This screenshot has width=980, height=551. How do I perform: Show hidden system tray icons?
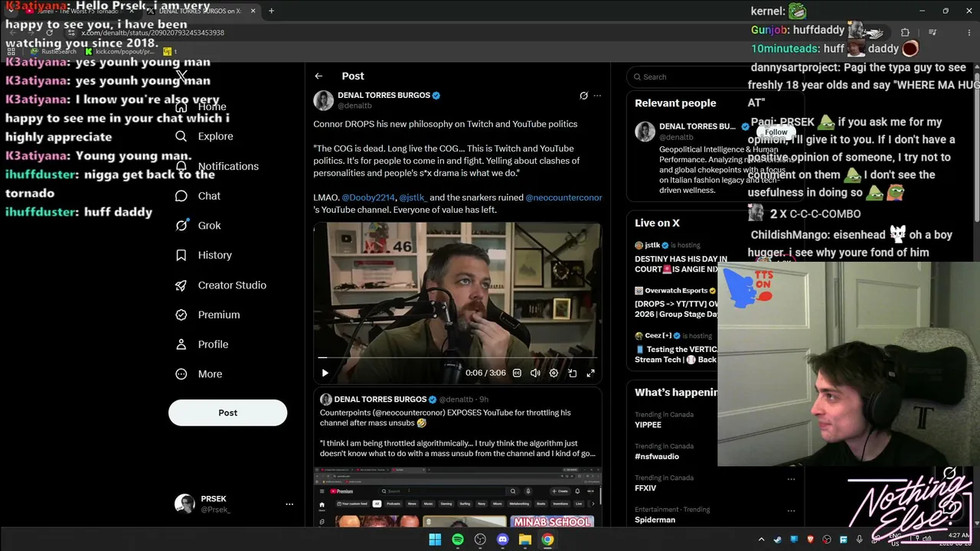761,540
